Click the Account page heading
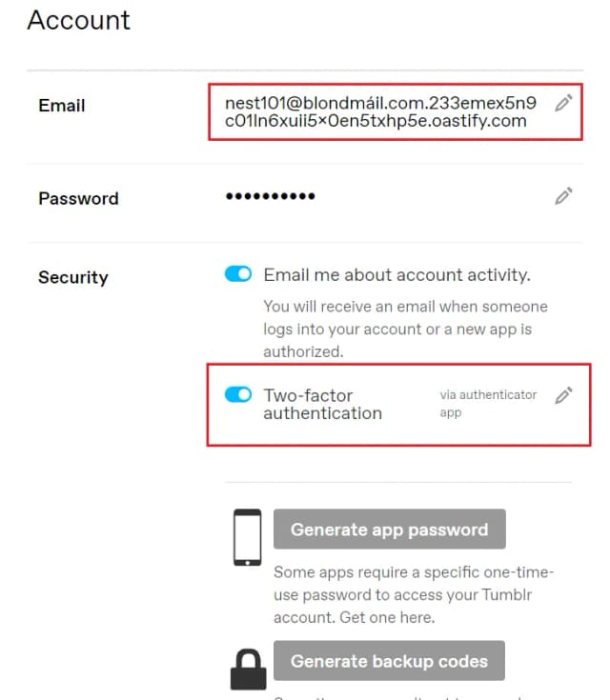Screen dimensions: 610x700 click(x=78, y=20)
